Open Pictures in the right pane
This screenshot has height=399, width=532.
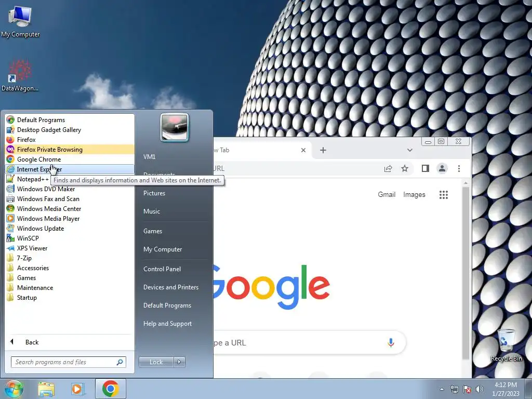click(175, 193)
